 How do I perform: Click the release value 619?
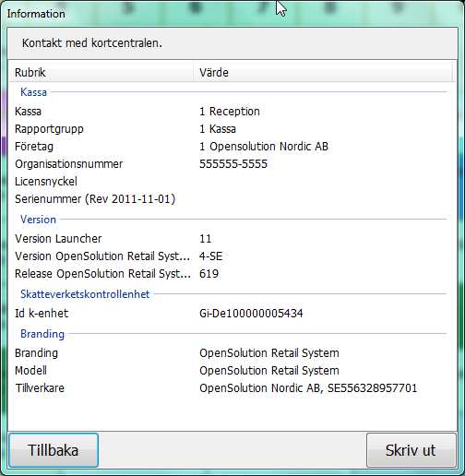click(209, 274)
